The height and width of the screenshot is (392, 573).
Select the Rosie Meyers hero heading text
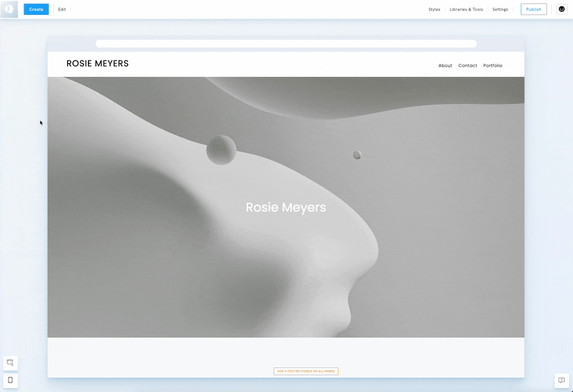pos(286,208)
